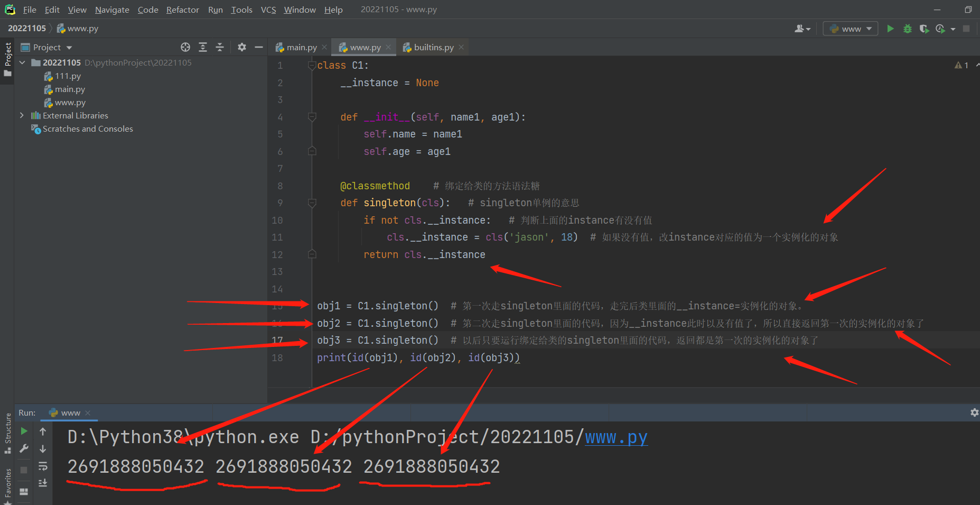Fold the singleton method at line 9
Viewport: 980px width, 505px height.
[x=312, y=203]
